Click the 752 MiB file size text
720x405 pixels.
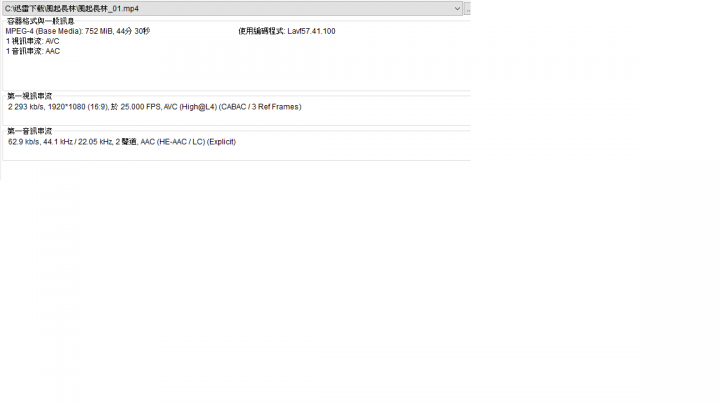[98, 31]
